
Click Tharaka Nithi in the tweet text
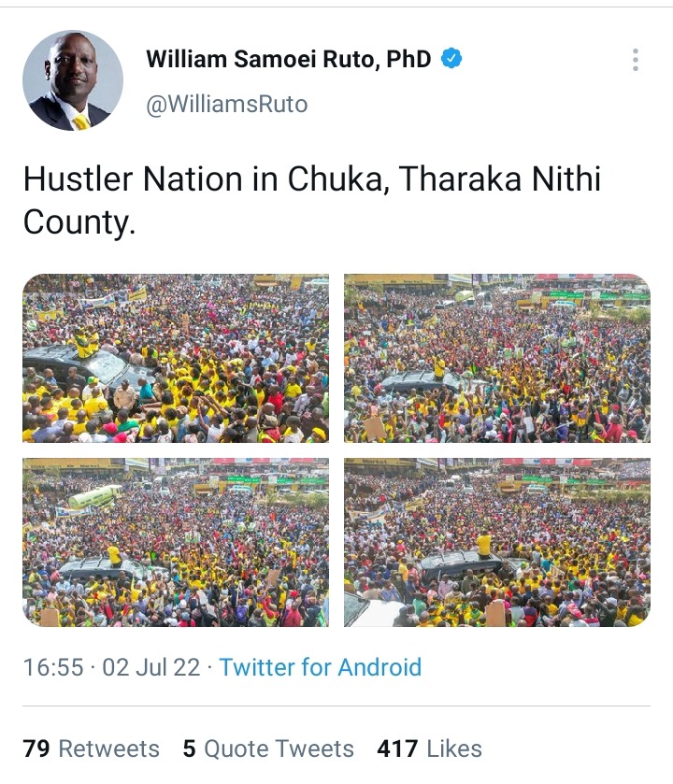coord(499,178)
